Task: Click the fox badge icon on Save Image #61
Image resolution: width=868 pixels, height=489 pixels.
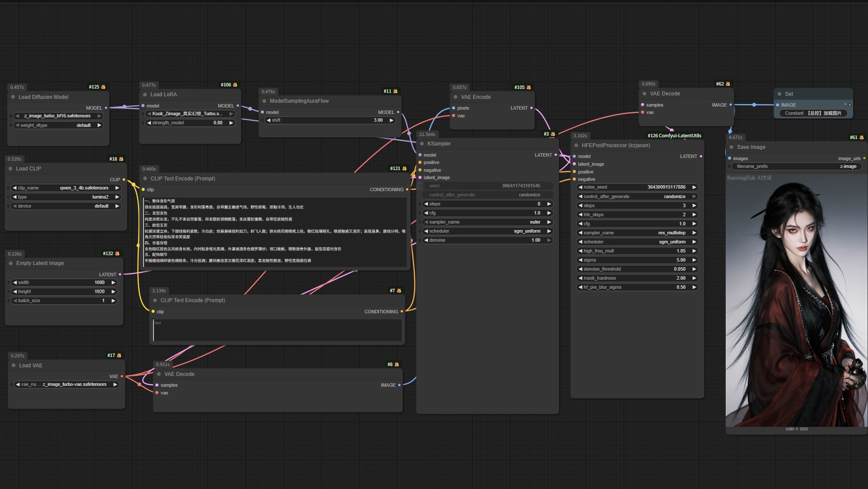Action: (862, 137)
